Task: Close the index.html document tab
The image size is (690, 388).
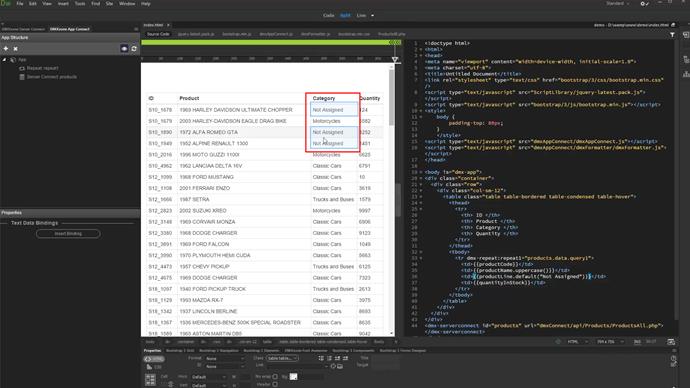Action: pos(169,25)
